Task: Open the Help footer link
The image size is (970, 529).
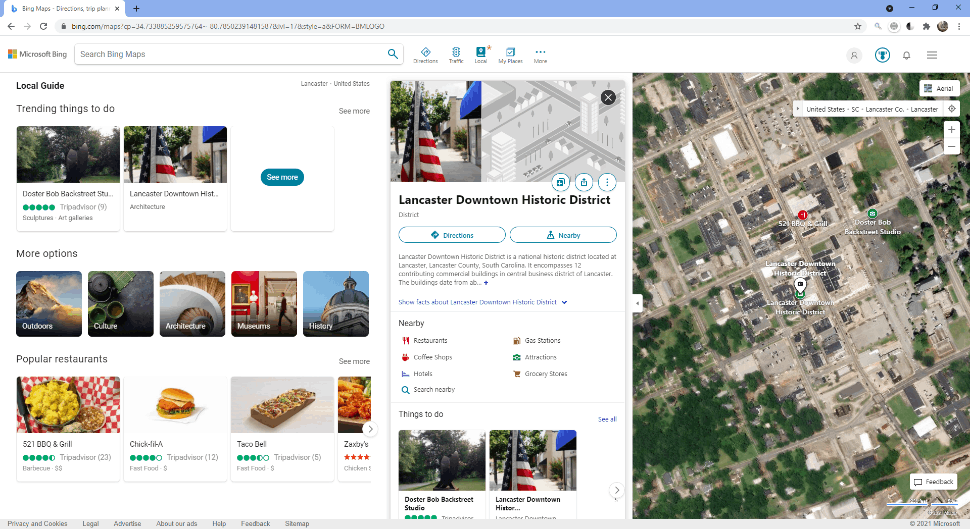Action: coord(219,523)
